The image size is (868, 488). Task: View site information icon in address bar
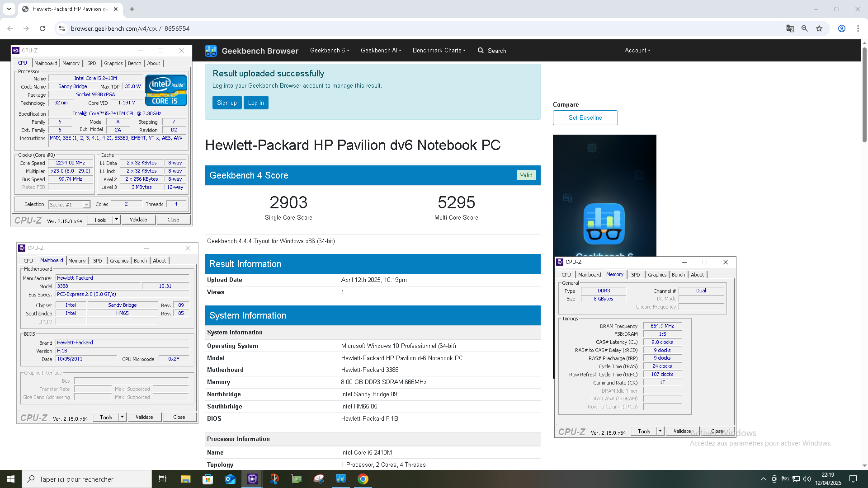click(62, 28)
